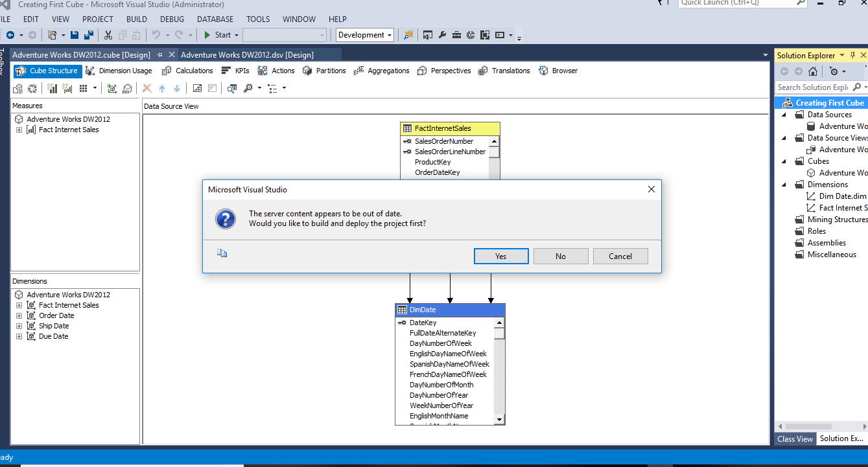Select the ProductKey column in FactInternetSales
This screenshot has height=467, width=868.
pos(433,162)
